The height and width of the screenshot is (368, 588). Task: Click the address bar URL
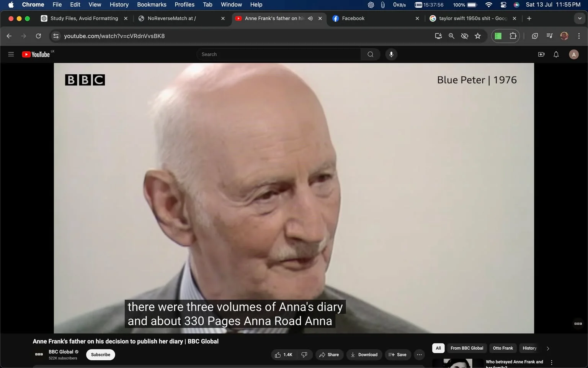[114, 36]
